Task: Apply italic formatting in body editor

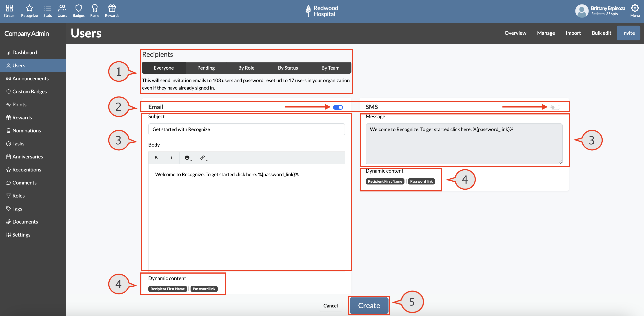Action: 171,158
